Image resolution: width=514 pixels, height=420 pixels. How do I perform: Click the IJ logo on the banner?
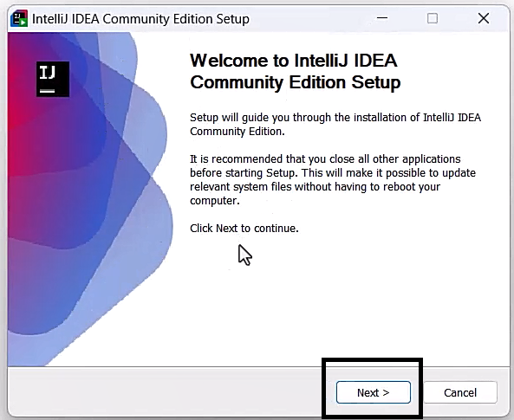click(x=53, y=79)
